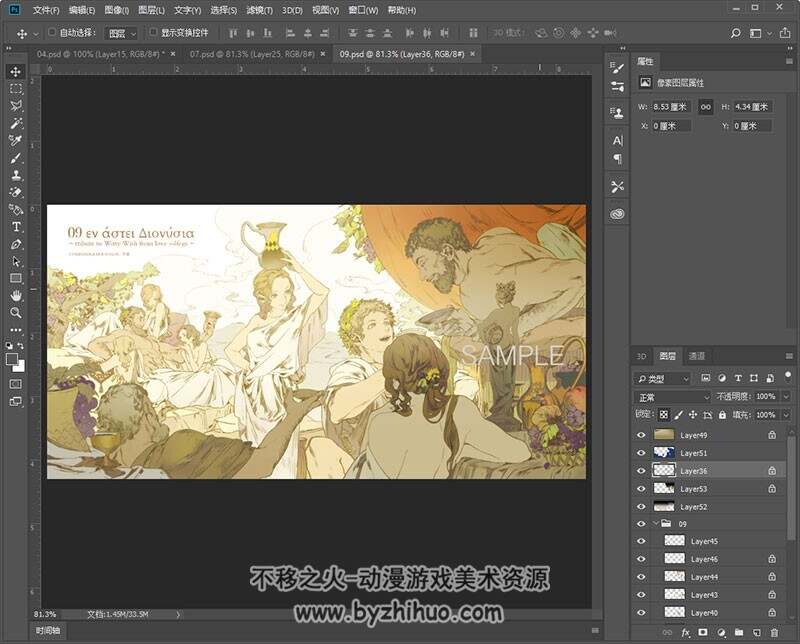Open the Creative Cloud Libraries panel icon
800x644 pixels.
(617, 214)
